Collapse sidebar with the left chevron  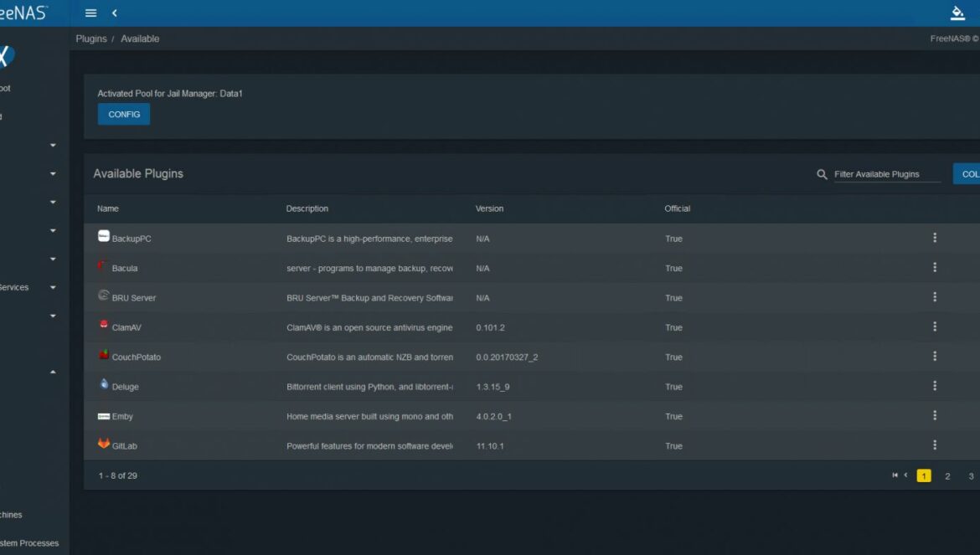115,13
